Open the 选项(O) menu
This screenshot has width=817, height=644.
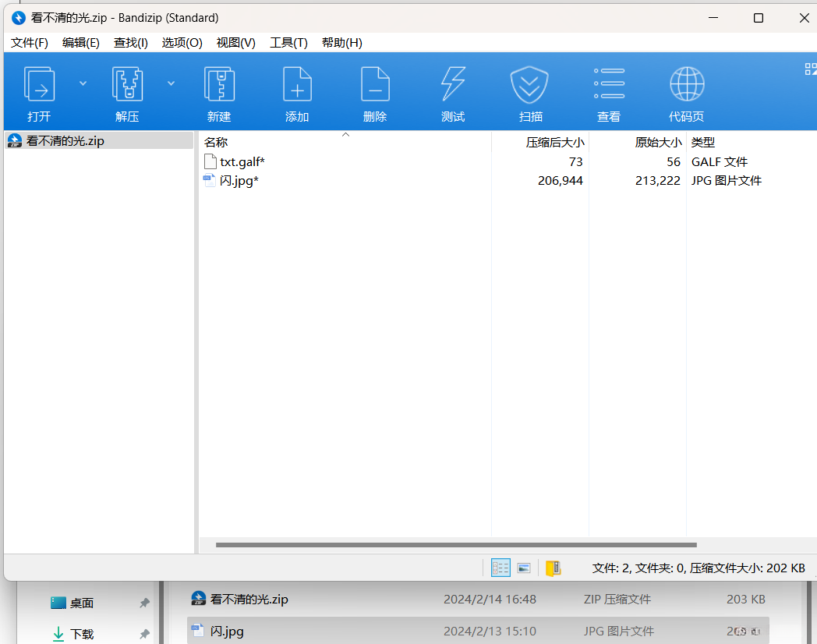182,43
